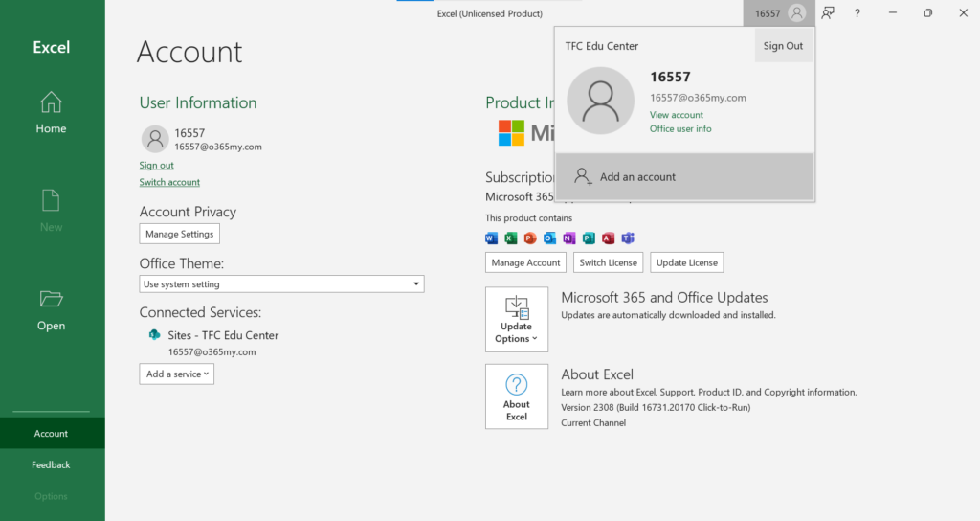This screenshot has width=980, height=521.
Task: Click the PowerPoint app icon
Action: [530, 238]
